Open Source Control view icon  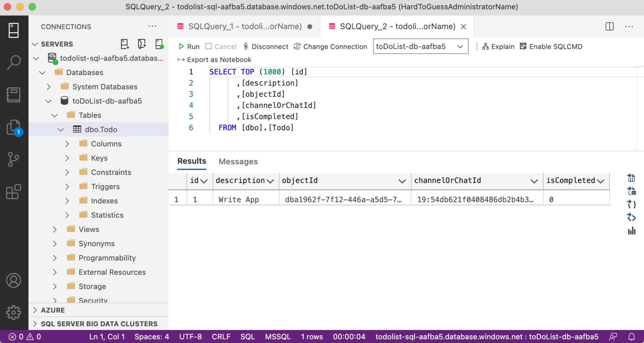[x=14, y=160]
